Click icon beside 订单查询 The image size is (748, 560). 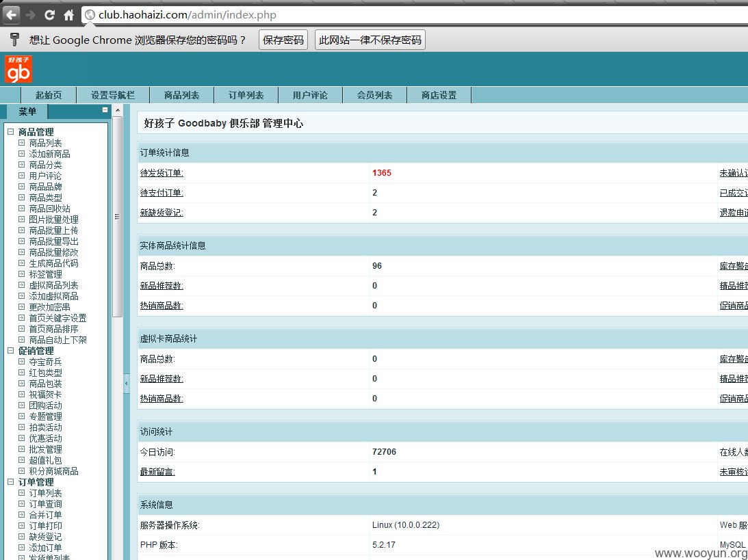pyautogui.click(x=21, y=504)
